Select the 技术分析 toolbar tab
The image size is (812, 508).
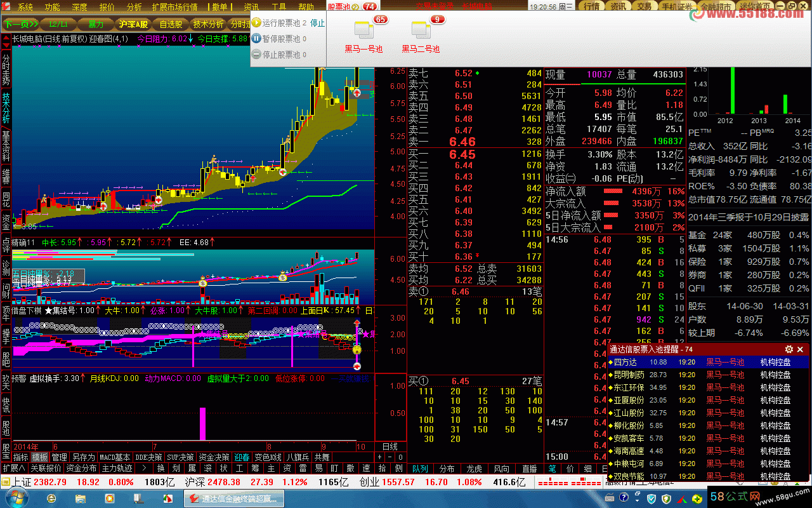pos(209,25)
